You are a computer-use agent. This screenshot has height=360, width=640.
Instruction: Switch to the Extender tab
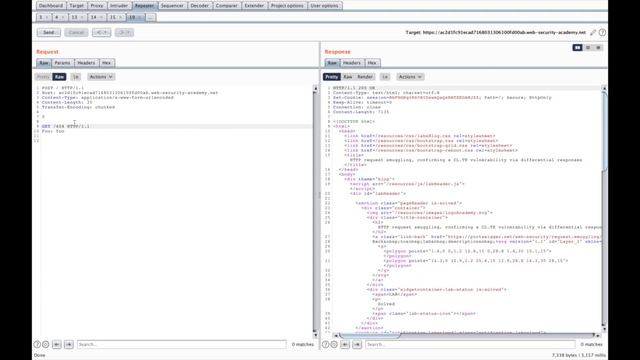pyautogui.click(x=254, y=6)
